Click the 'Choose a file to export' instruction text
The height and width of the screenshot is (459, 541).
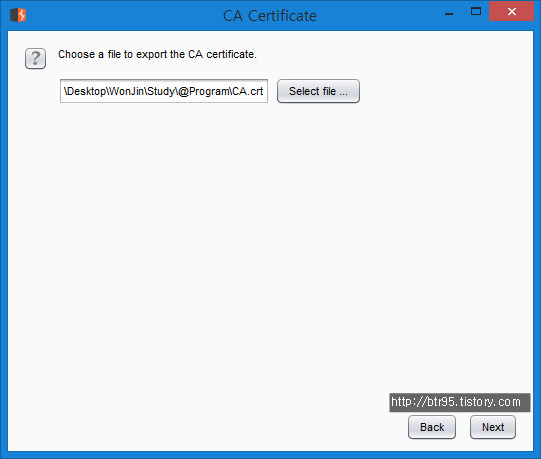tap(157, 54)
